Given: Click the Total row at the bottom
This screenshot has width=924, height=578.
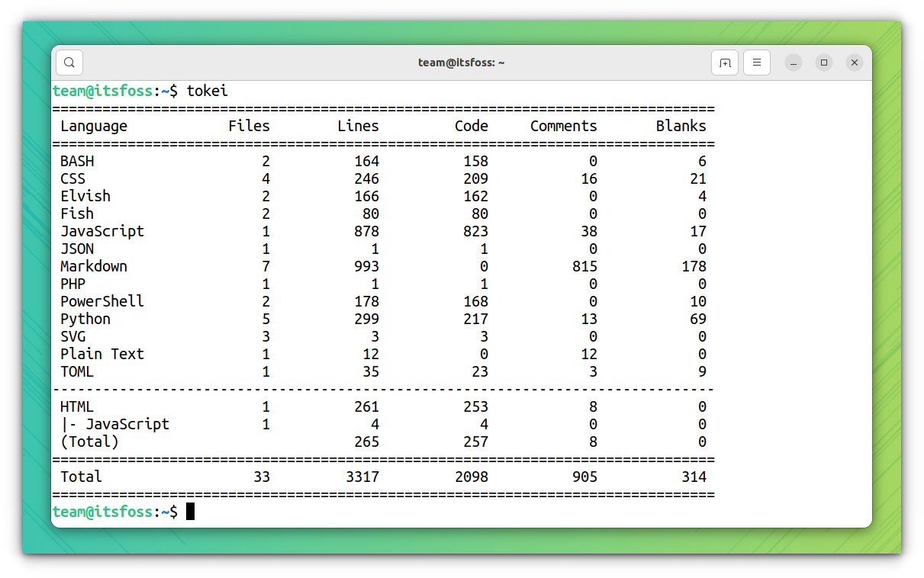Looking at the screenshot, I should [80, 477].
